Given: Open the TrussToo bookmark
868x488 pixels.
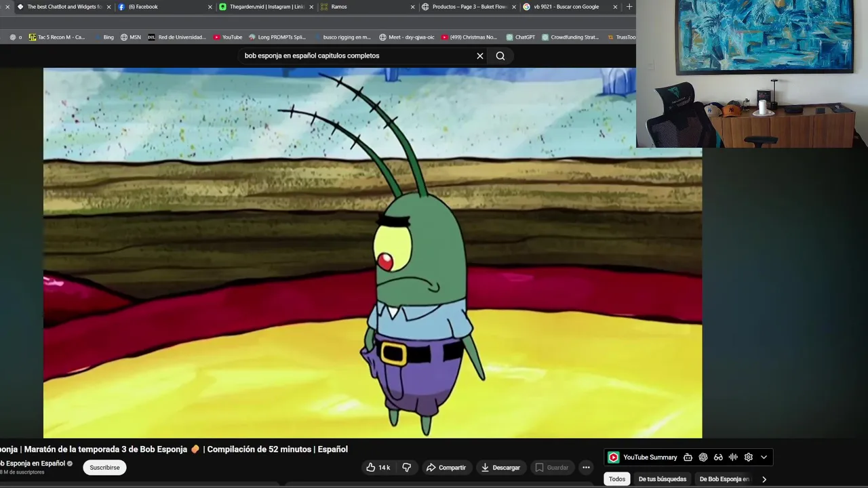Looking at the screenshot, I should (621, 37).
